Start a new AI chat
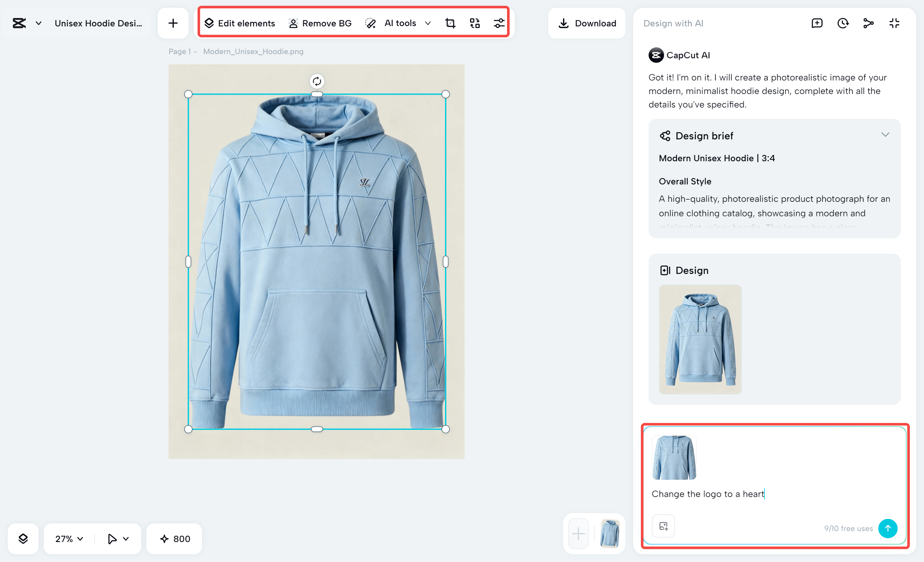This screenshot has height=562, width=924. [817, 23]
